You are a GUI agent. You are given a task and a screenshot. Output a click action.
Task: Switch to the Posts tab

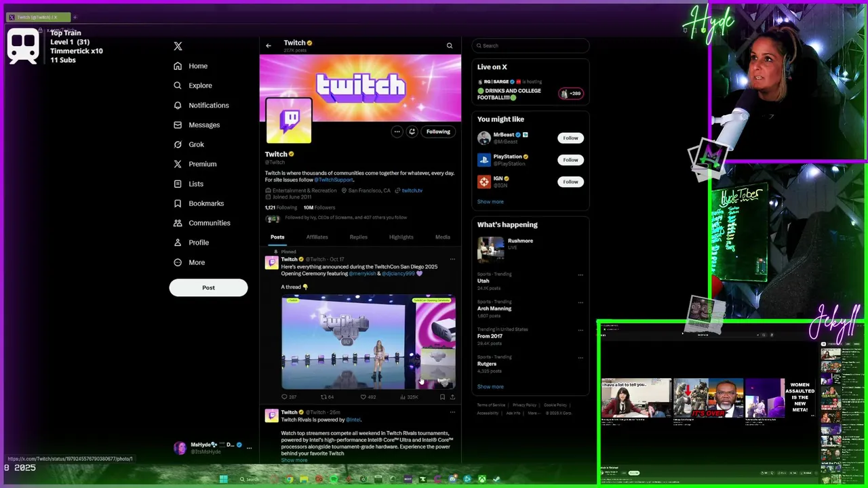(x=277, y=237)
